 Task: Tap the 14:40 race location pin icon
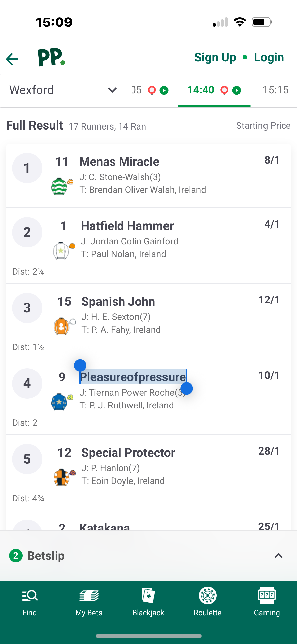click(x=224, y=90)
